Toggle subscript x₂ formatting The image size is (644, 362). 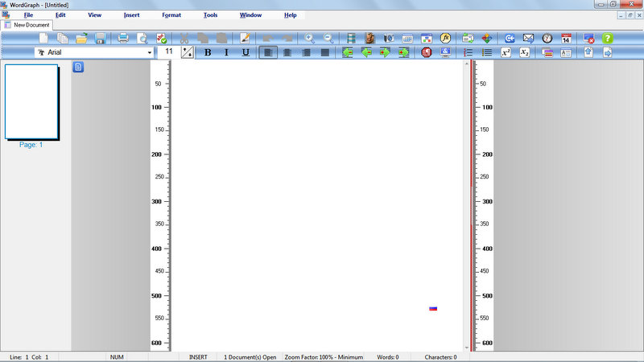[x=525, y=52]
